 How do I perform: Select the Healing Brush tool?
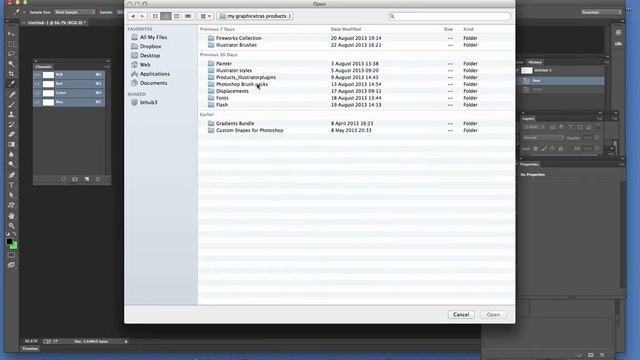point(11,95)
